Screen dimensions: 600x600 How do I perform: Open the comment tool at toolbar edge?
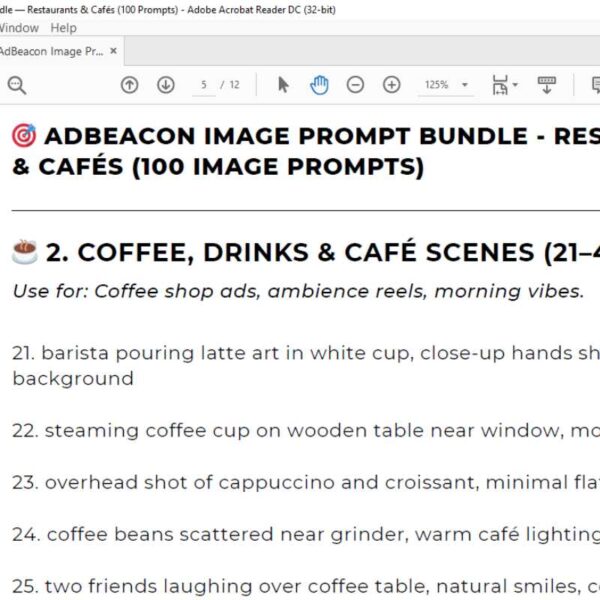click(x=595, y=86)
